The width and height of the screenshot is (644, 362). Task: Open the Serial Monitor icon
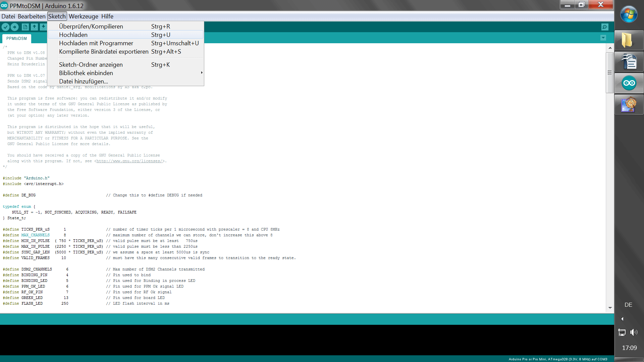click(605, 27)
